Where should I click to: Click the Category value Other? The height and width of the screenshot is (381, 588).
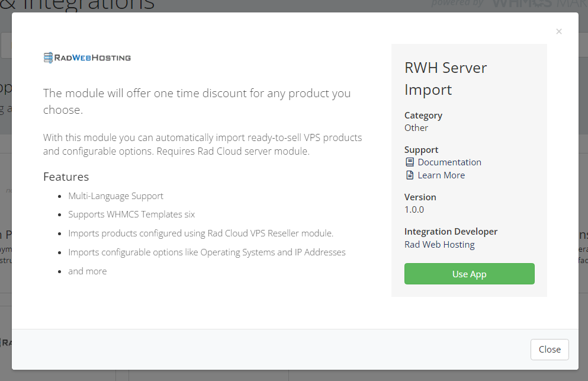pyautogui.click(x=416, y=127)
